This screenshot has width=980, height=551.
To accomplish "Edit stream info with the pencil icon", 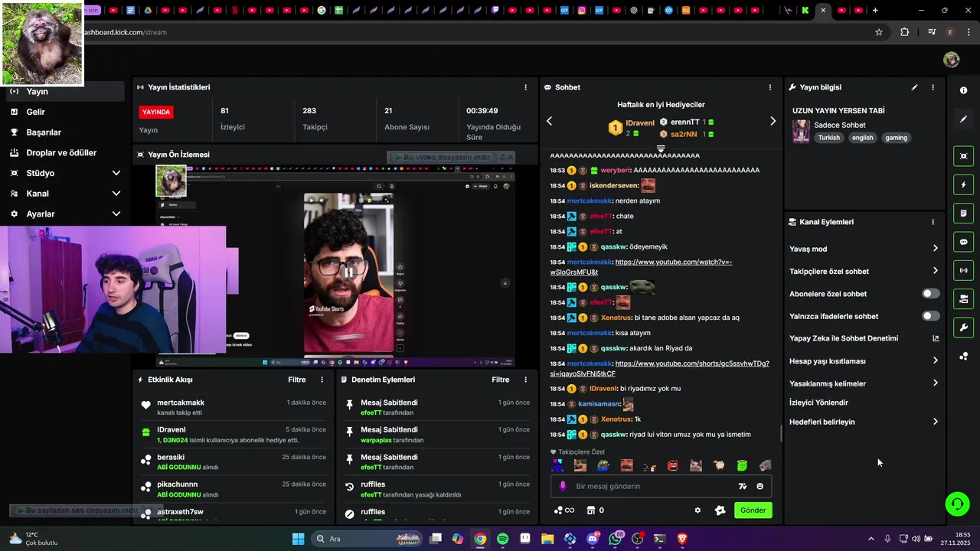I will [x=914, y=87].
